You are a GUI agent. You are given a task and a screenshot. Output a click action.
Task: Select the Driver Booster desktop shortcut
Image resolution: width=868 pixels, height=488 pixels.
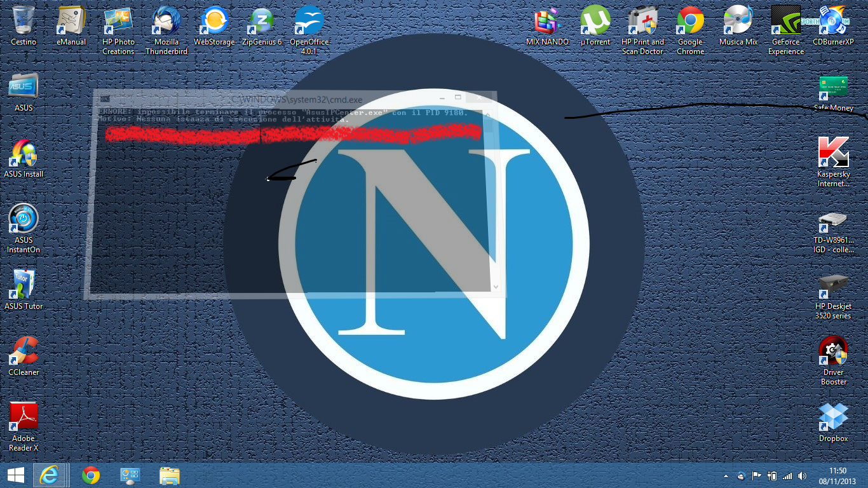pyautogui.click(x=833, y=361)
